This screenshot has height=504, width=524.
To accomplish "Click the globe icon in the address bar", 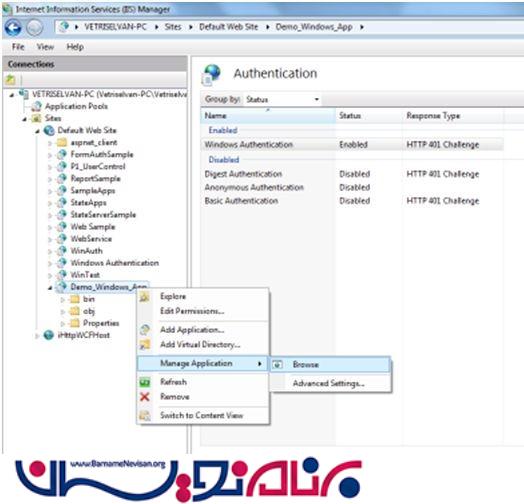I will [64, 26].
